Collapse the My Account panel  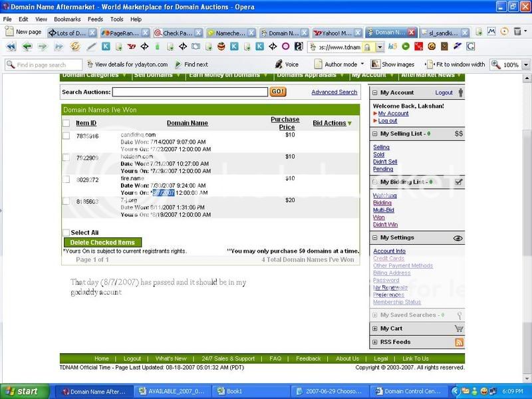[x=375, y=92]
